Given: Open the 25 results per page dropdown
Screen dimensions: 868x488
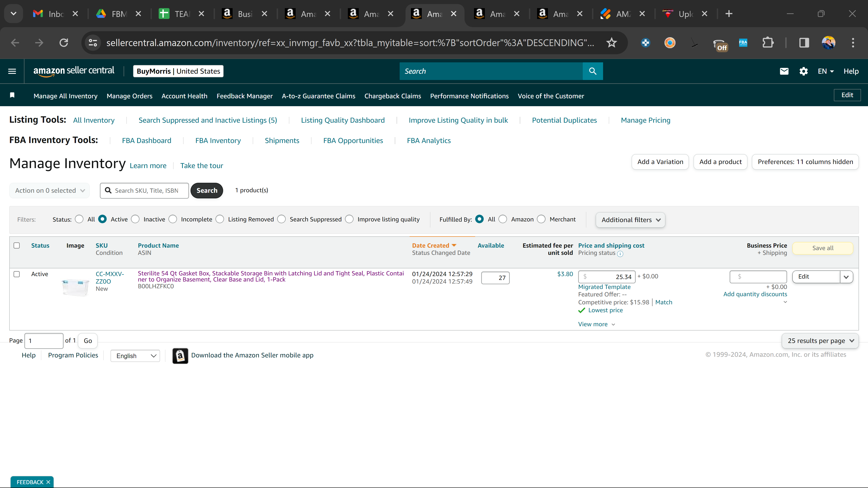Looking at the screenshot, I should (820, 341).
